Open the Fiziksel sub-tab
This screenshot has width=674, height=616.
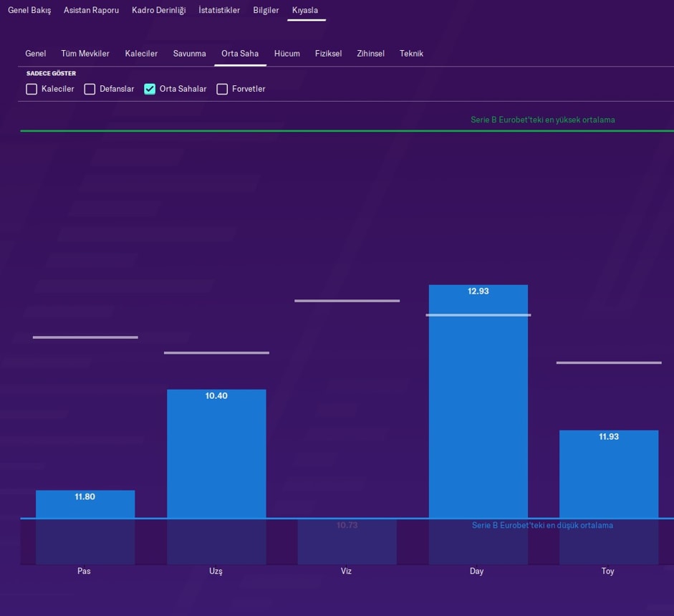pyautogui.click(x=328, y=54)
